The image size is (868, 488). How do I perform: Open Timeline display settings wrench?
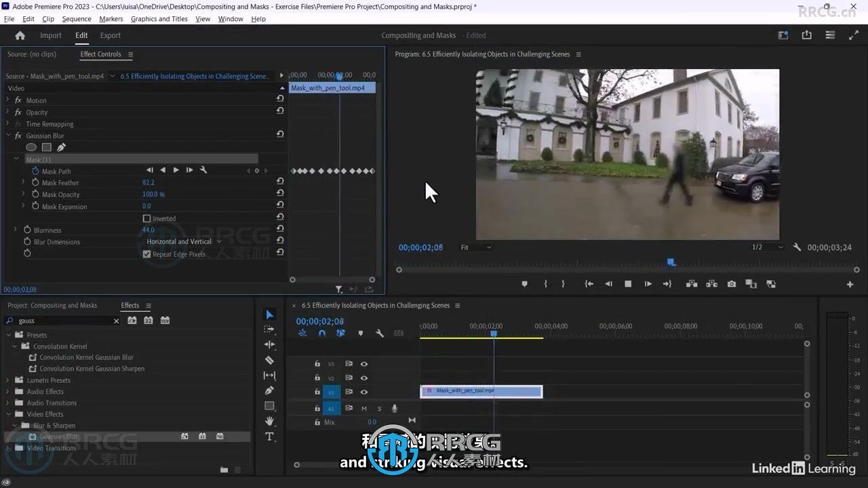[380, 333]
